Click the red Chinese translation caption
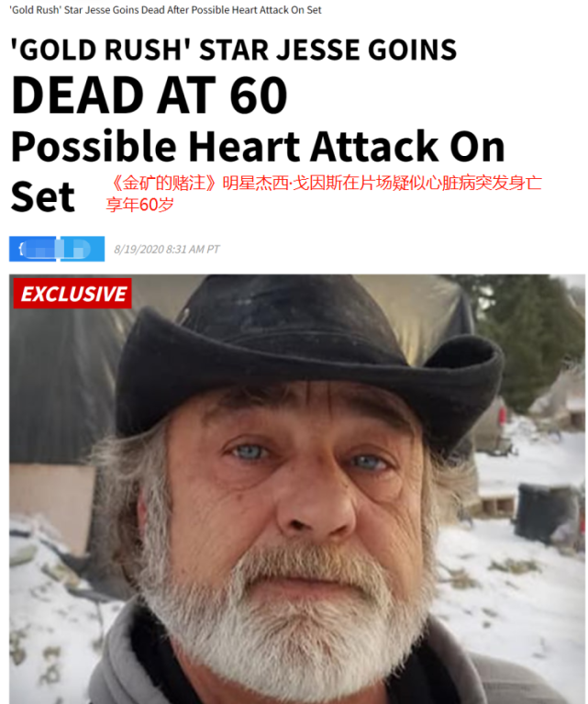The image size is (588, 704). point(324,194)
